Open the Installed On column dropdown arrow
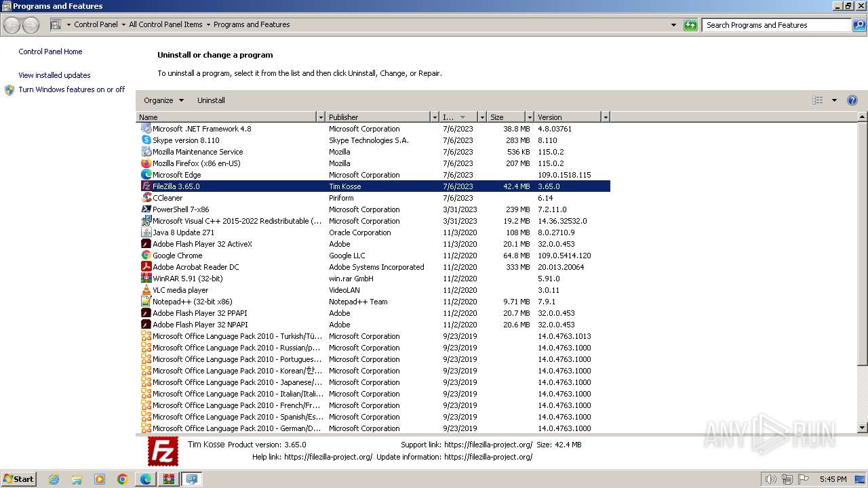868x488 pixels. [x=482, y=117]
